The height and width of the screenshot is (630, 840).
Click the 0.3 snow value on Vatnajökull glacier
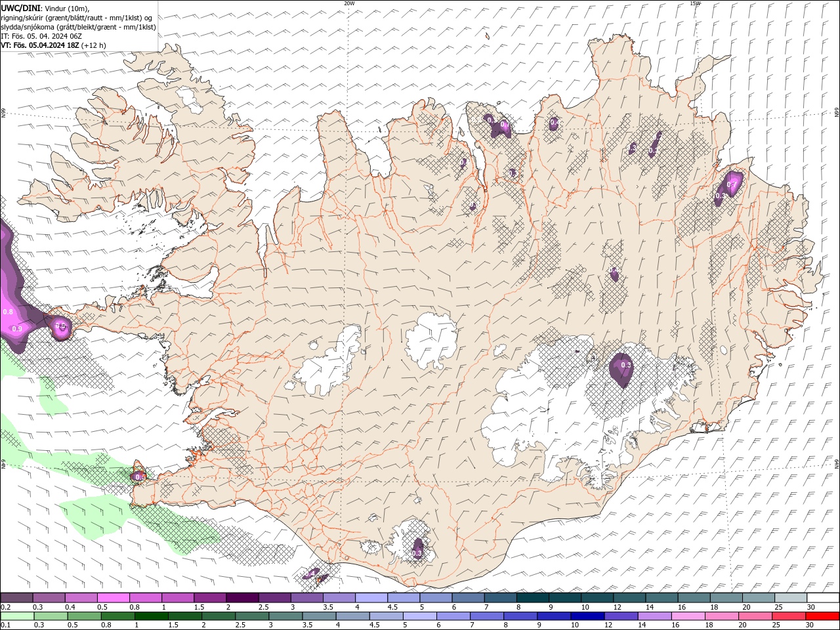[x=625, y=366]
